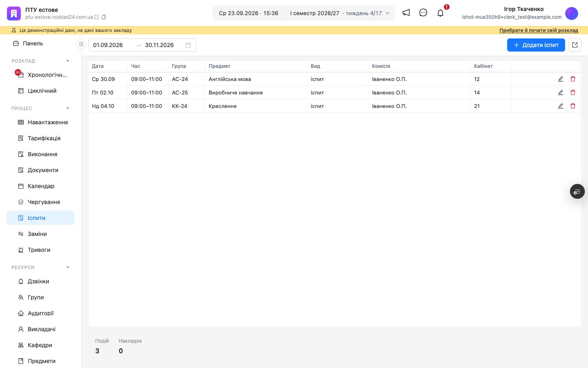Open Викладачі in the sidebar

[x=40, y=329]
